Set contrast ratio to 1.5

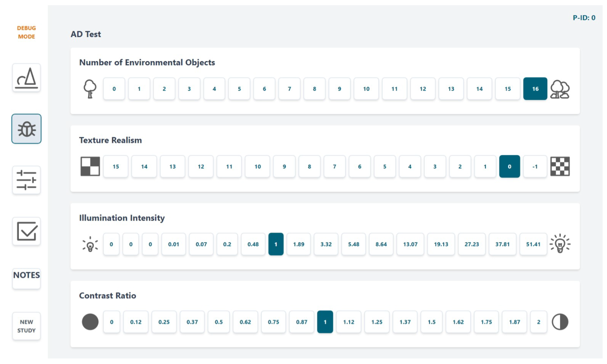click(x=431, y=322)
